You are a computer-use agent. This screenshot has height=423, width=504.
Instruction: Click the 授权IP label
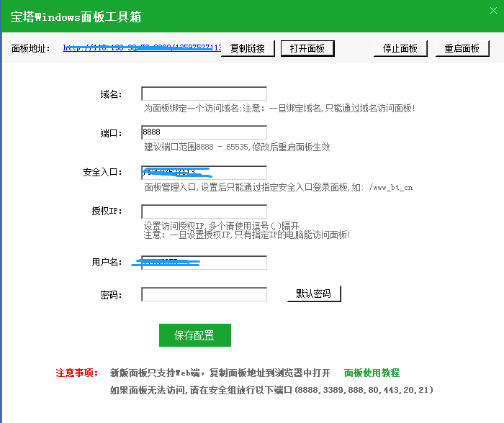coord(107,211)
